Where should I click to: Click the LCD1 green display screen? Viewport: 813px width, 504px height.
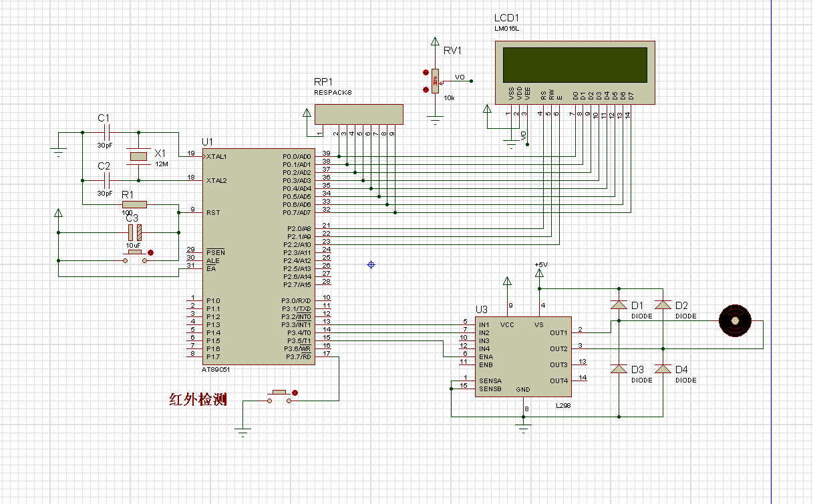tap(575, 65)
